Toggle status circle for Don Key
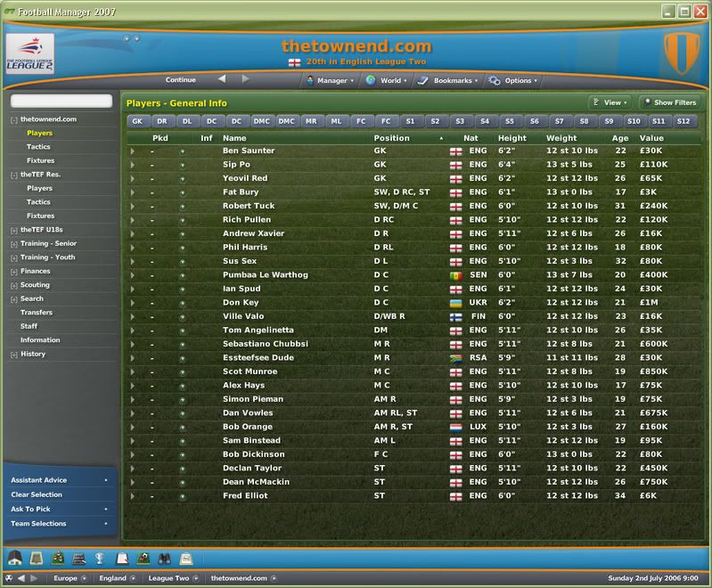The width and height of the screenshot is (712, 588). click(182, 303)
